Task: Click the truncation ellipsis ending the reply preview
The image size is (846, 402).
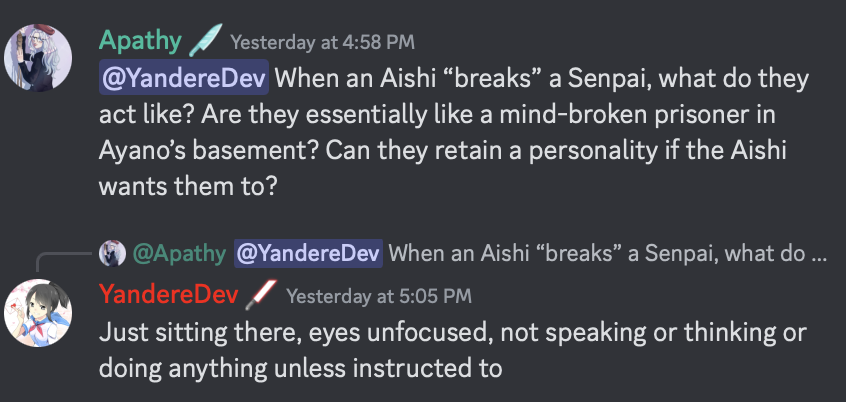Action: (819, 255)
